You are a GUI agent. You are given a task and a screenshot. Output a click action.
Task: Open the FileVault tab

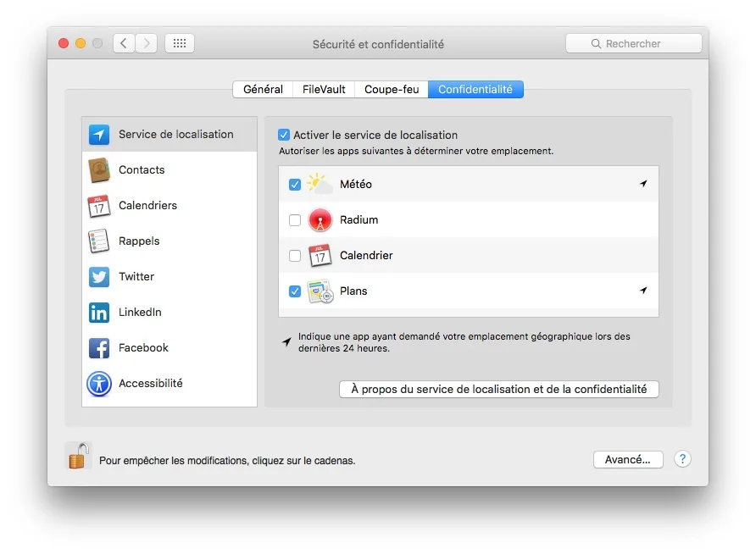pyautogui.click(x=323, y=88)
